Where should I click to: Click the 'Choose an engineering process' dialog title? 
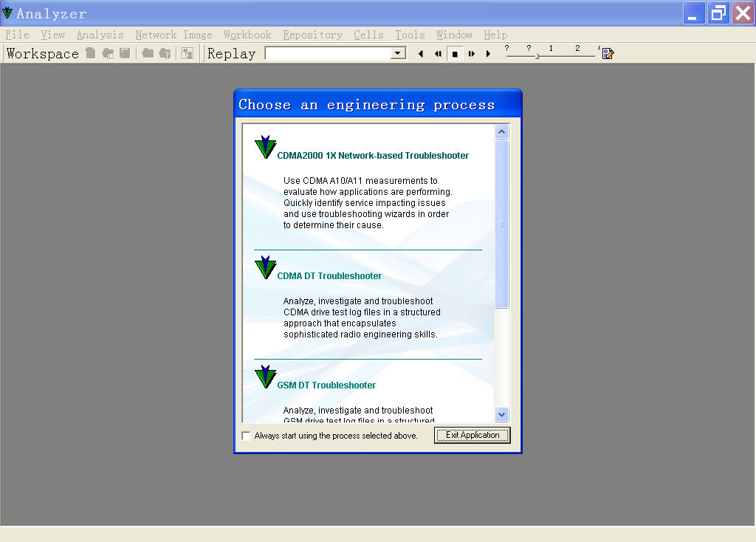click(366, 105)
